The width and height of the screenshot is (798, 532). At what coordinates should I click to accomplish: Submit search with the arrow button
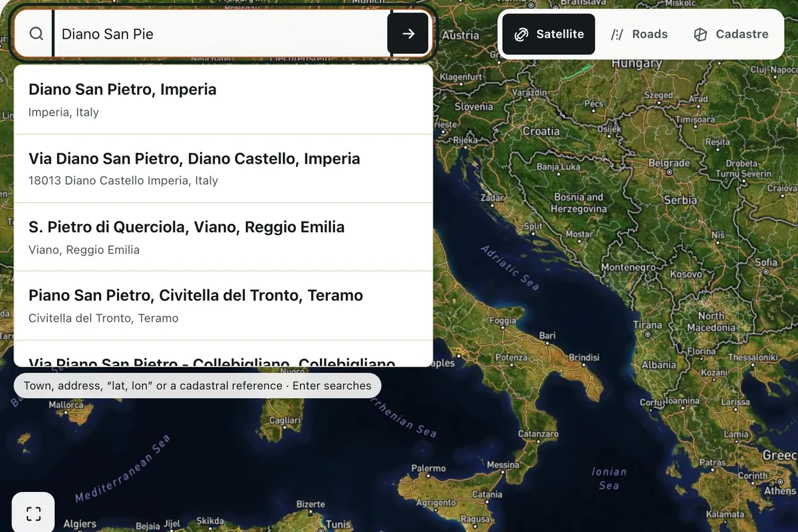[408, 33]
